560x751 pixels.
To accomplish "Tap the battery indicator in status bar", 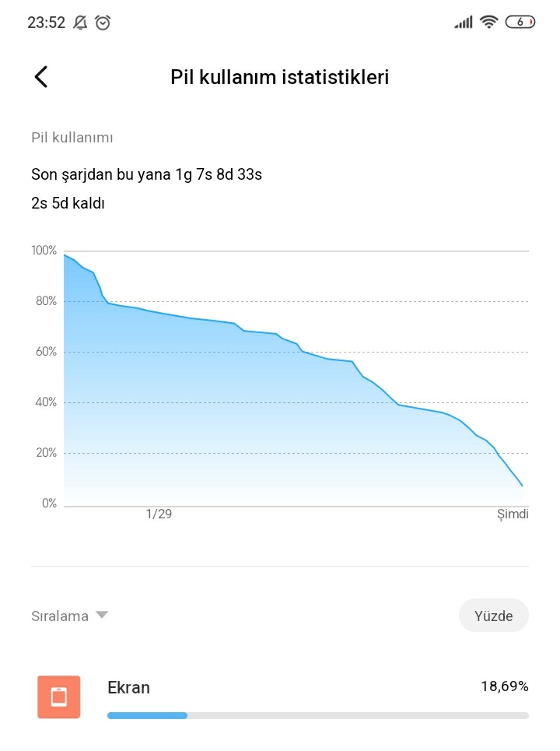I will pos(520,22).
